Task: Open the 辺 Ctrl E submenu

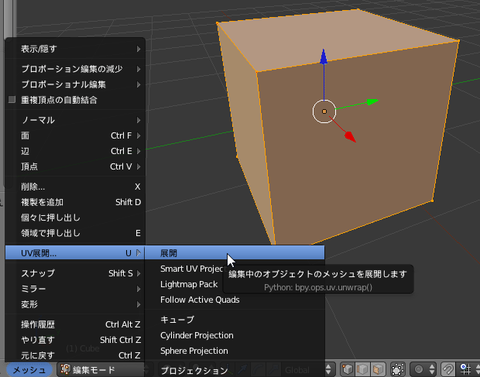Action: click(x=75, y=151)
